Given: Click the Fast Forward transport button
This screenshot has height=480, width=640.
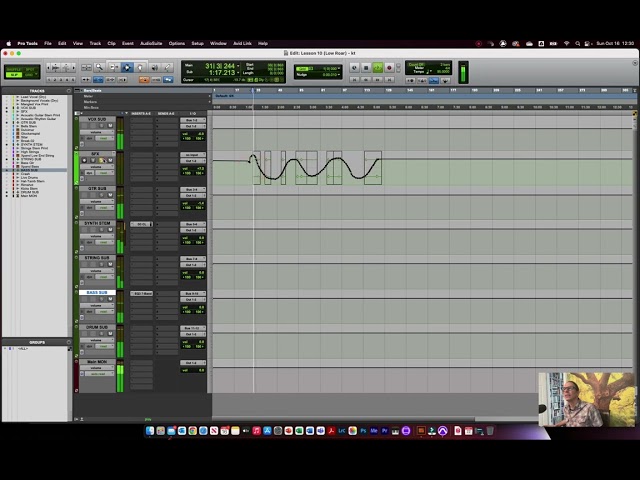Looking at the screenshot, I should coord(378,80).
